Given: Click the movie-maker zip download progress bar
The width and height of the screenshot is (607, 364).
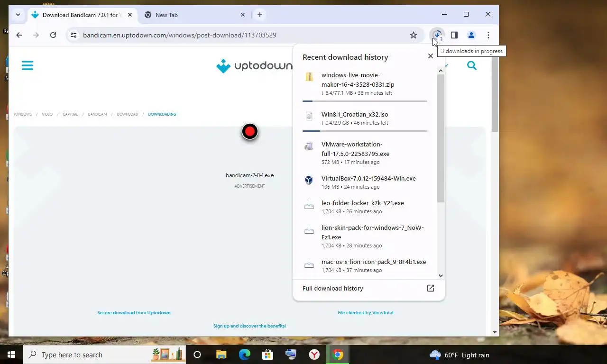Looking at the screenshot, I should (x=365, y=101).
